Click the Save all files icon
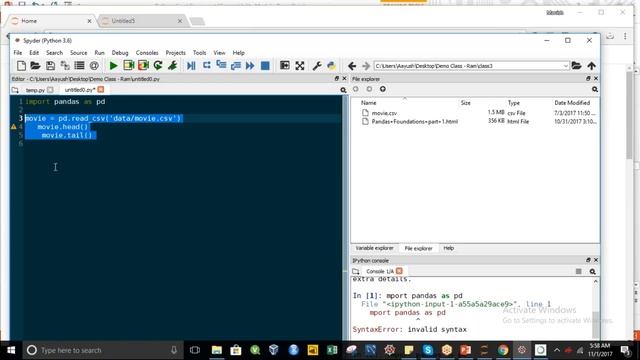Screen dimensions: 640x360 [65, 65]
